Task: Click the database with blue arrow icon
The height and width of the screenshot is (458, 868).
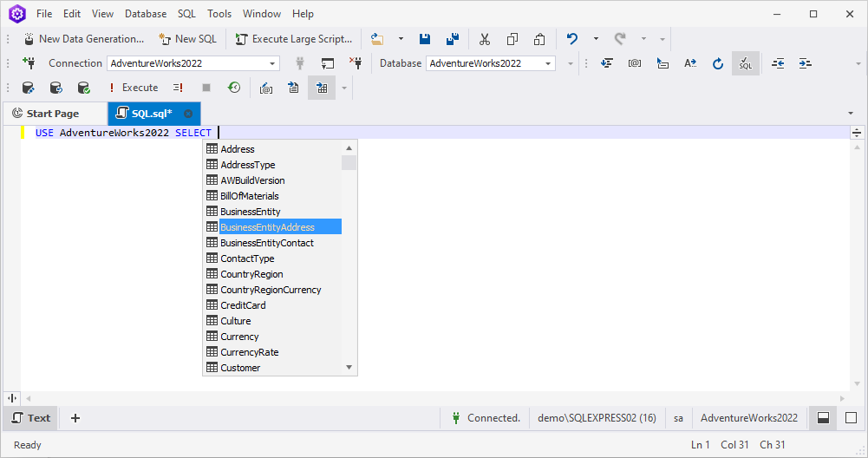Action: coord(55,88)
